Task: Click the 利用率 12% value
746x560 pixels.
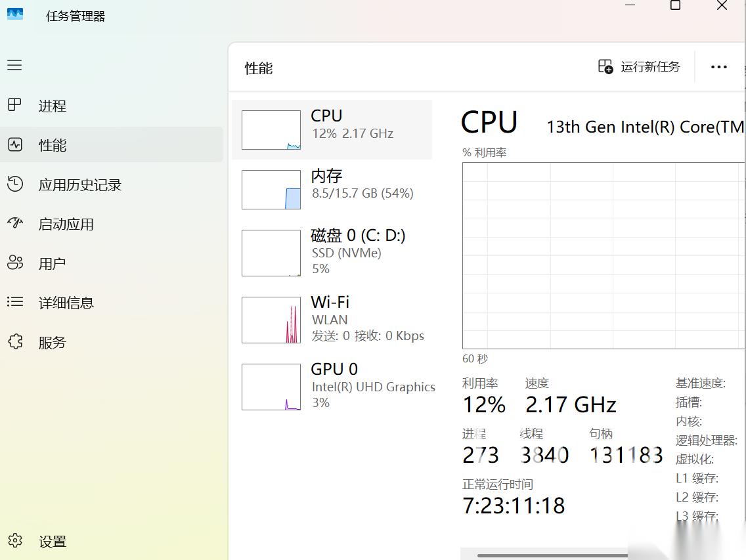Action: point(484,405)
